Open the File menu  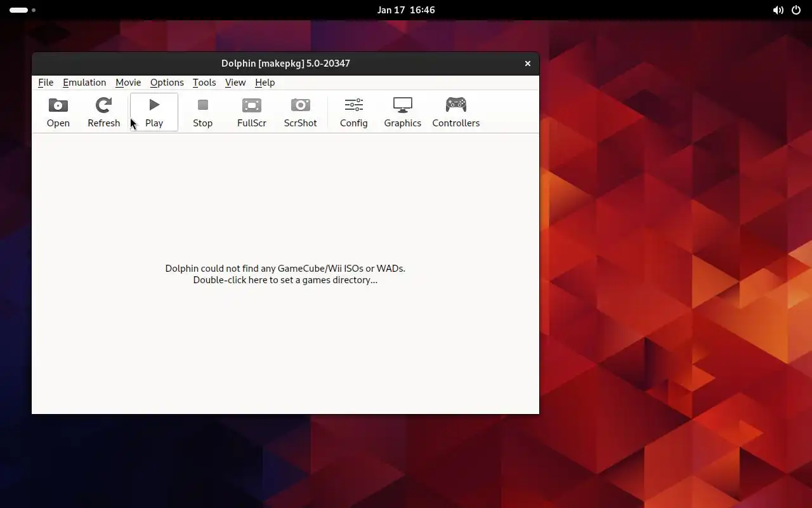pyautogui.click(x=46, y=83)
